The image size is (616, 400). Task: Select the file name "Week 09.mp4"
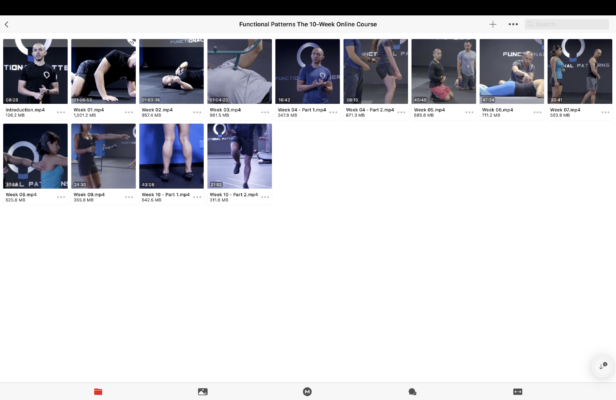(x=89, y=195)
